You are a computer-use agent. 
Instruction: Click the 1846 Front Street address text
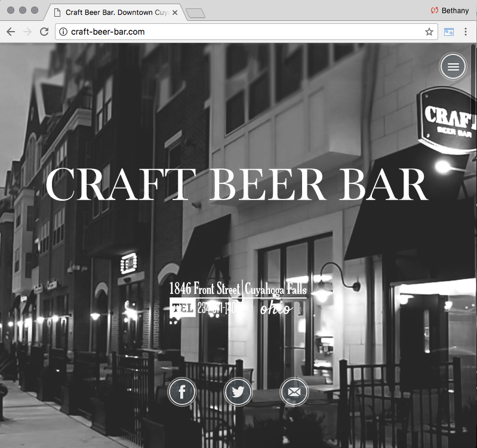[205, 289]
